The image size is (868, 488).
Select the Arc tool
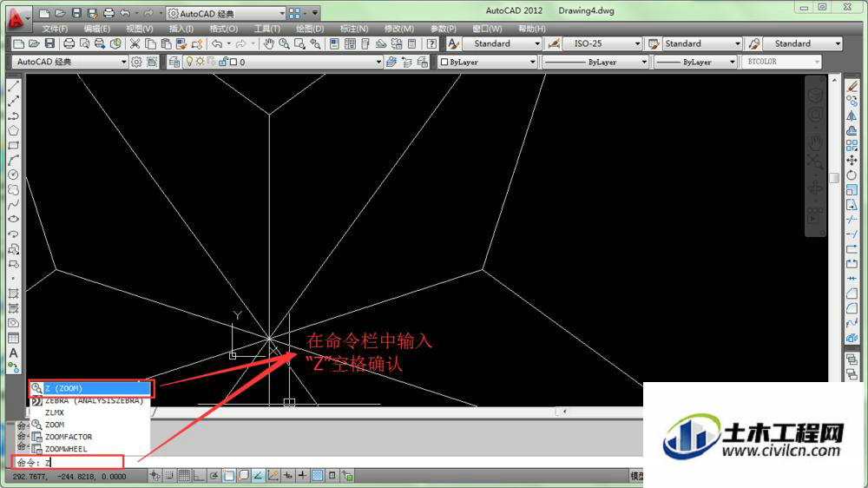pyautogui.click(x=13, y=161)
